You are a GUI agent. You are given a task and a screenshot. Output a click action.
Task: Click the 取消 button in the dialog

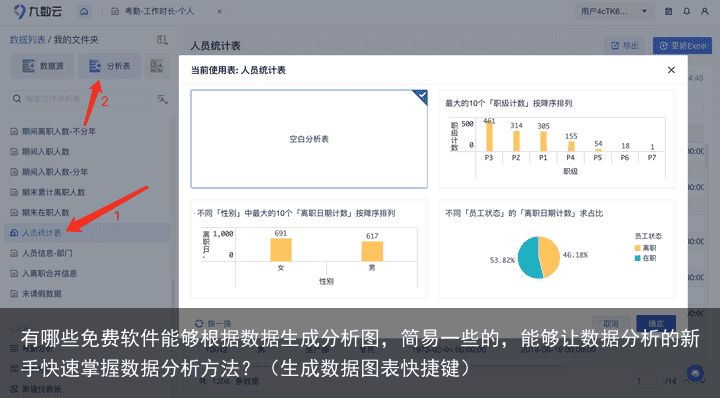[611, 324]
